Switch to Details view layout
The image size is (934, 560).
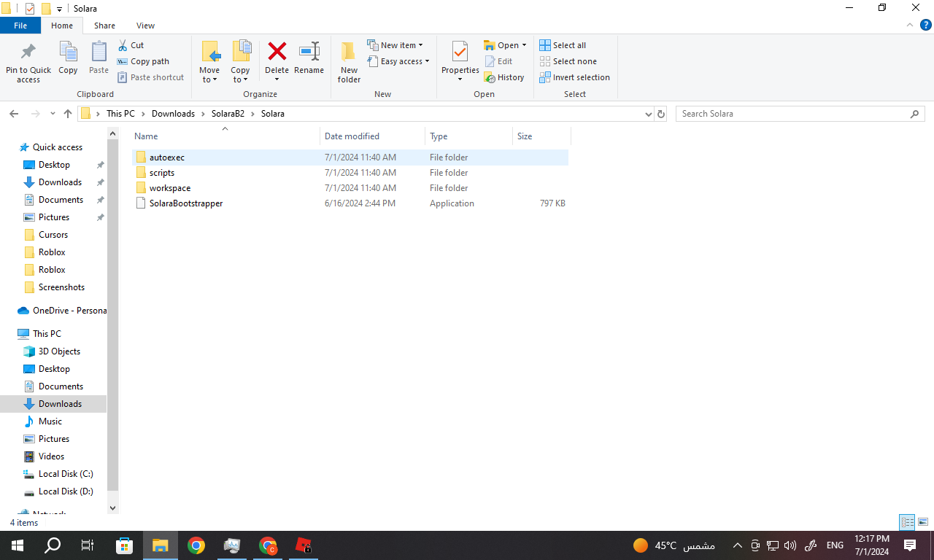908,522
